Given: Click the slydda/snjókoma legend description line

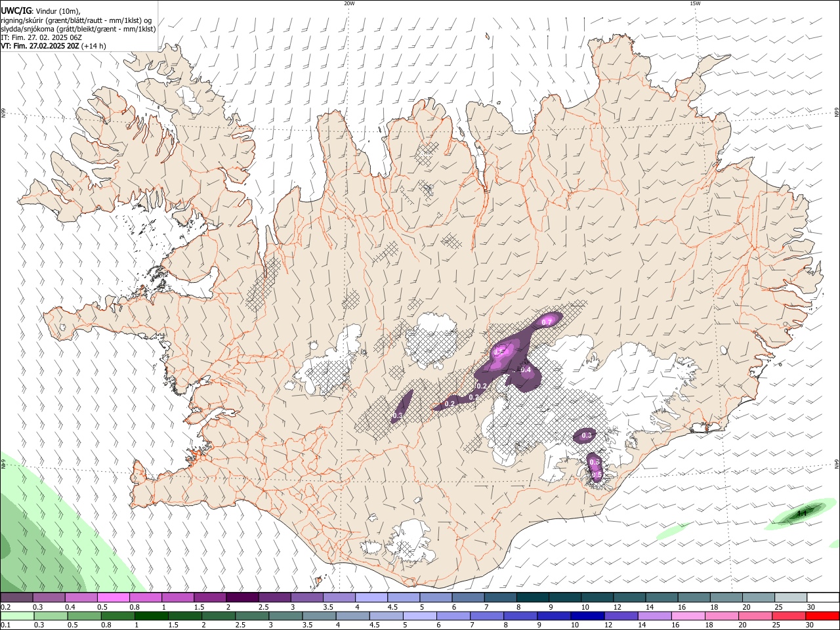Looking at the screenshot, I should (78, 29).
